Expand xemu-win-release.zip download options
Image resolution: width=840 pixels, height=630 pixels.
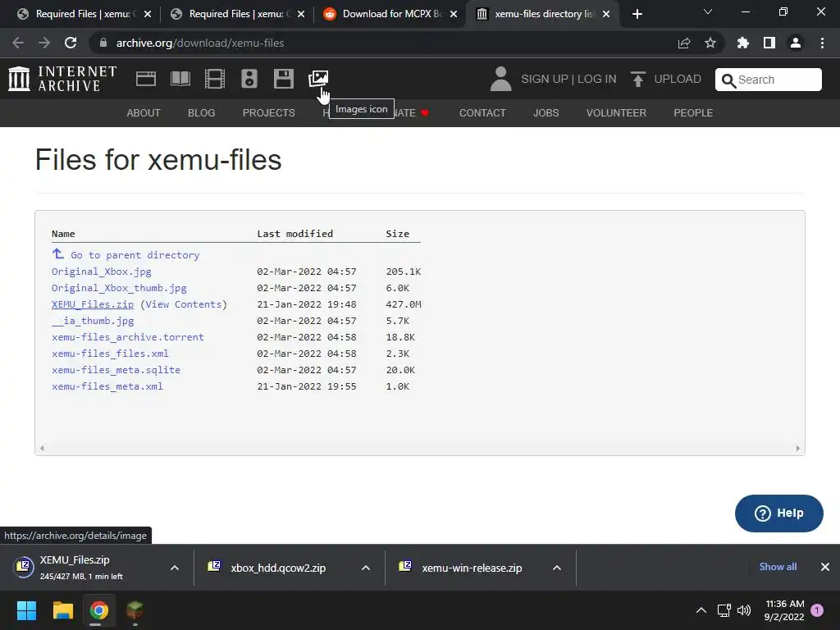tap(557, 568)
